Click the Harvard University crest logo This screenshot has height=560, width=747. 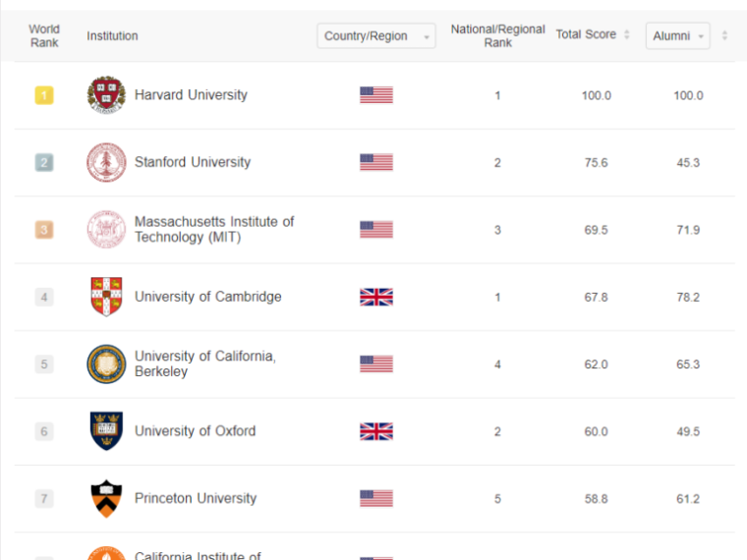pos(106,94)
